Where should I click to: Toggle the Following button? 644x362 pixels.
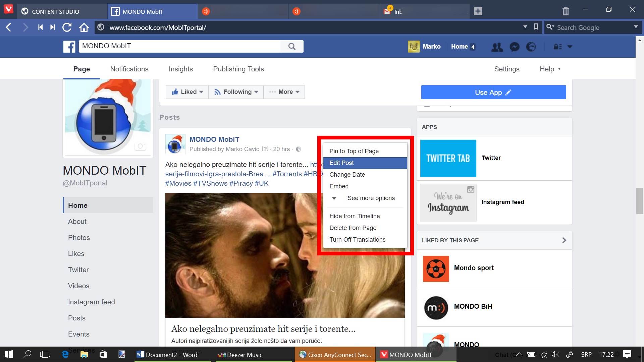[236, 92]
